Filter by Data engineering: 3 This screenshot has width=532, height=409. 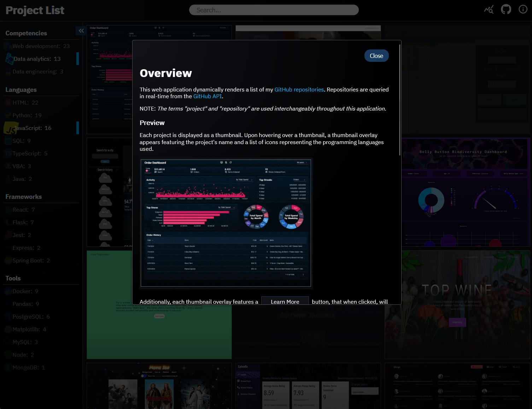(x=41, y=72)
